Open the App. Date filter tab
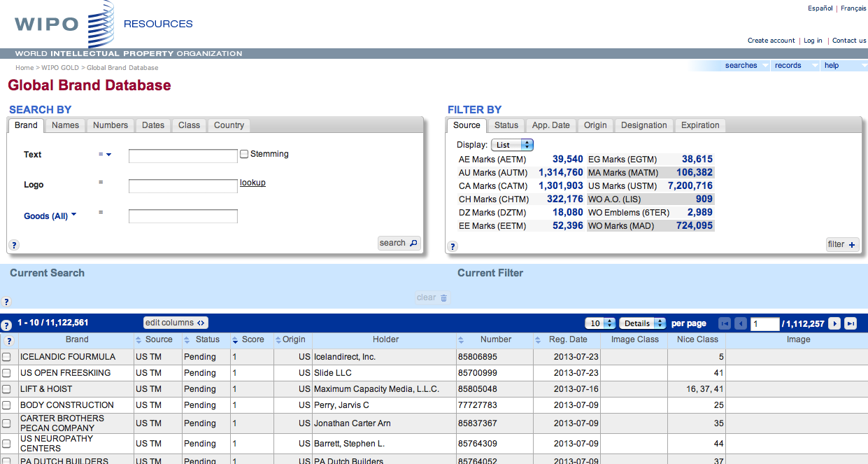 click(551, 125)
